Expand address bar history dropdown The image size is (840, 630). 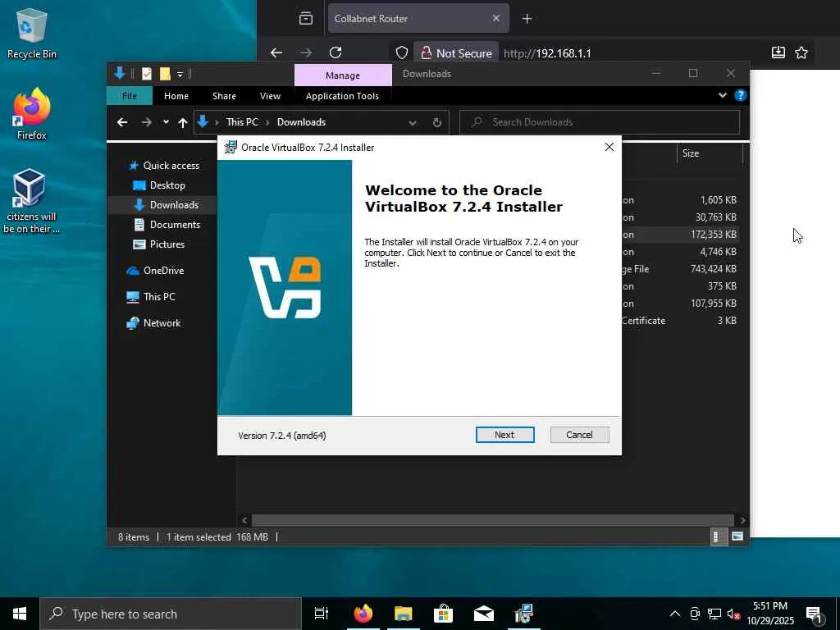pyautogui.click(x=413, y=123)
